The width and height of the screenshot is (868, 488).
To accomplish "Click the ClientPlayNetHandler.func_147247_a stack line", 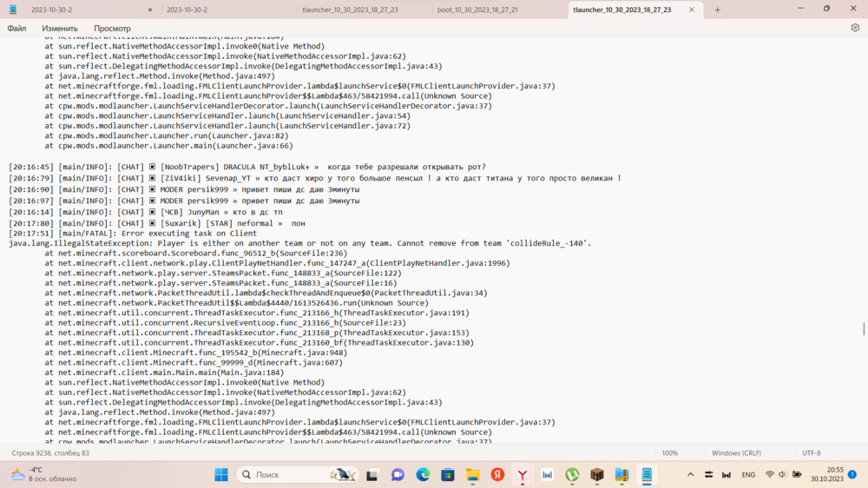I will pos(278,263).
